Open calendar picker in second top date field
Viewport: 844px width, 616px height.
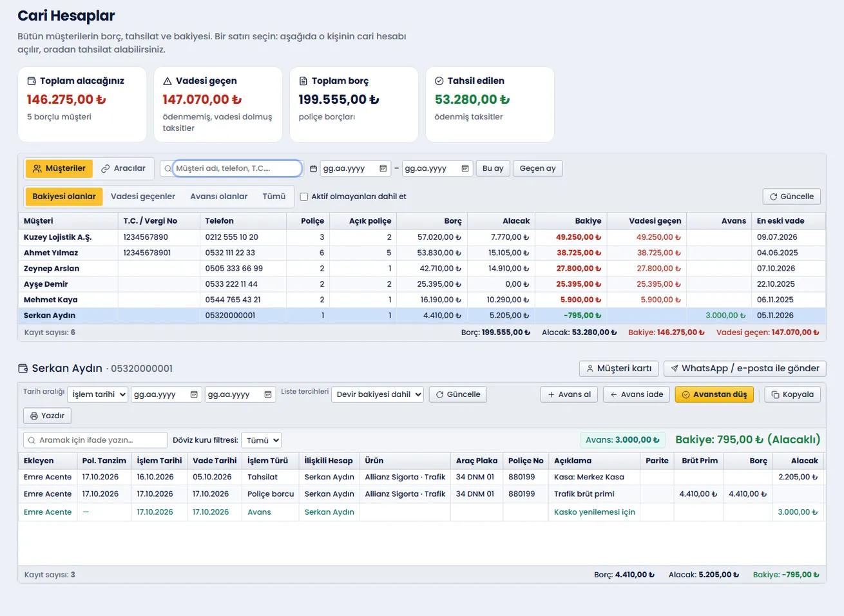465,169
